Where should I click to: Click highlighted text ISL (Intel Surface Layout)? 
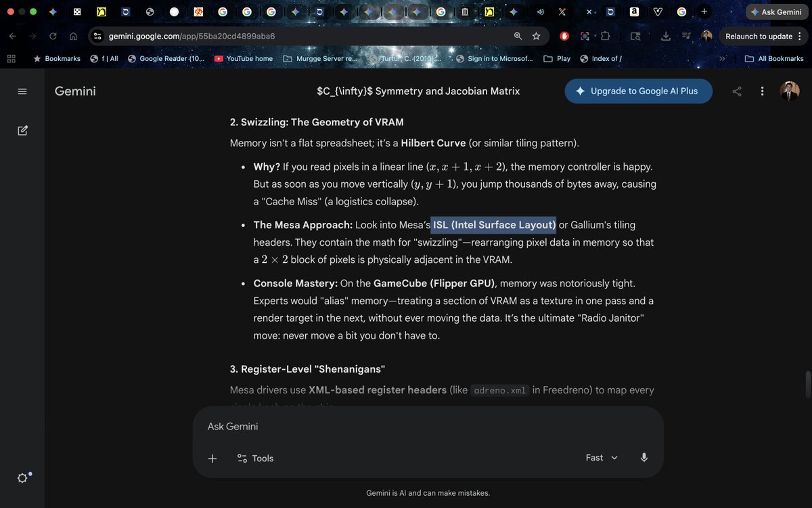pyautogui.click(x=495, y=225)
